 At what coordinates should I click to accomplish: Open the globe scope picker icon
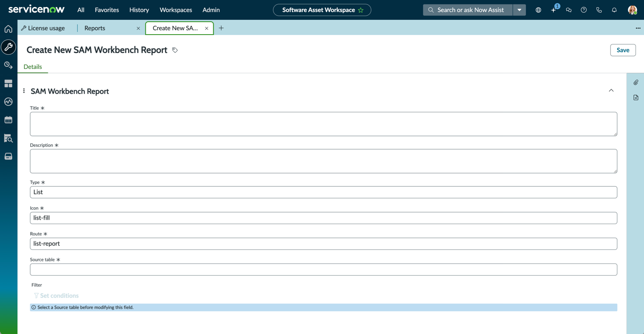(538, 10)
